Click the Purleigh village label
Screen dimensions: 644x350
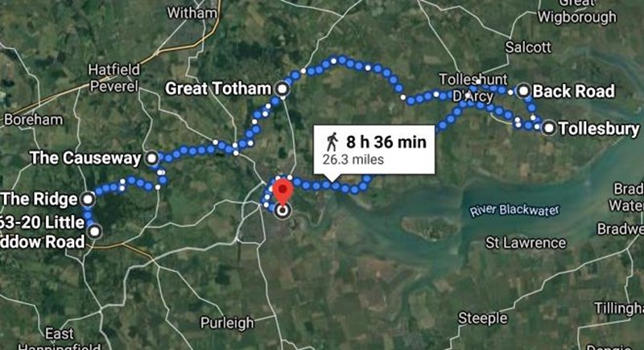tap(227, 323)
